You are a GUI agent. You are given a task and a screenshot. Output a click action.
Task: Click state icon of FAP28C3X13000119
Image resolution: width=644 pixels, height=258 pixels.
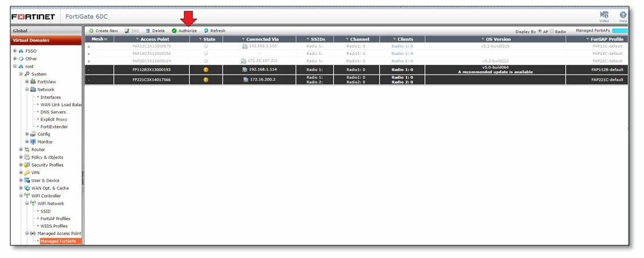coord(205,61)
